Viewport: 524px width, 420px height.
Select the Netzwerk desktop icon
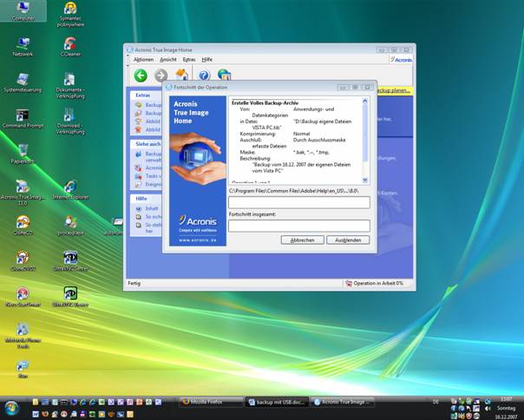(23, 47)
